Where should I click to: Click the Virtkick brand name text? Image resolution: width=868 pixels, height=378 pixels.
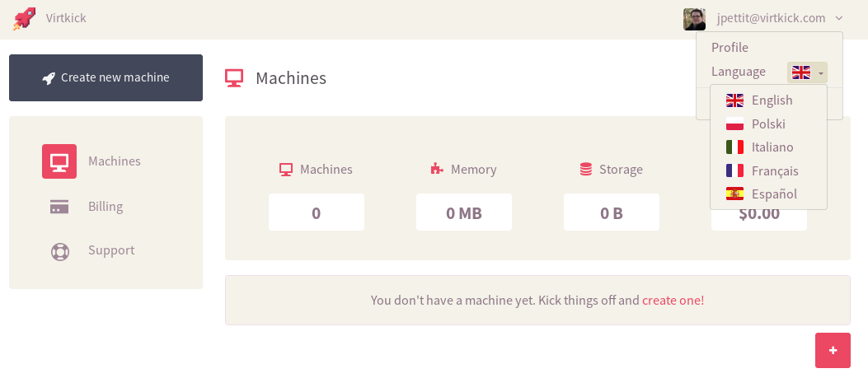66,18
